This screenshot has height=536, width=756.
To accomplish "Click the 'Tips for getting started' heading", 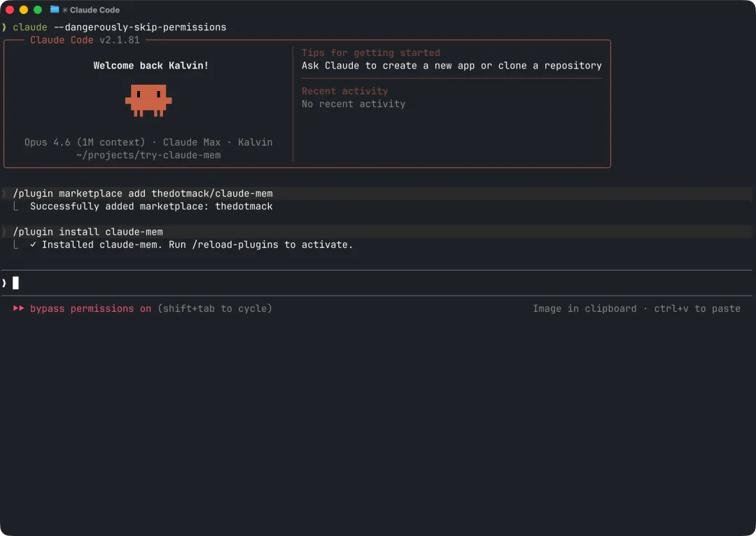I will 371,53.
